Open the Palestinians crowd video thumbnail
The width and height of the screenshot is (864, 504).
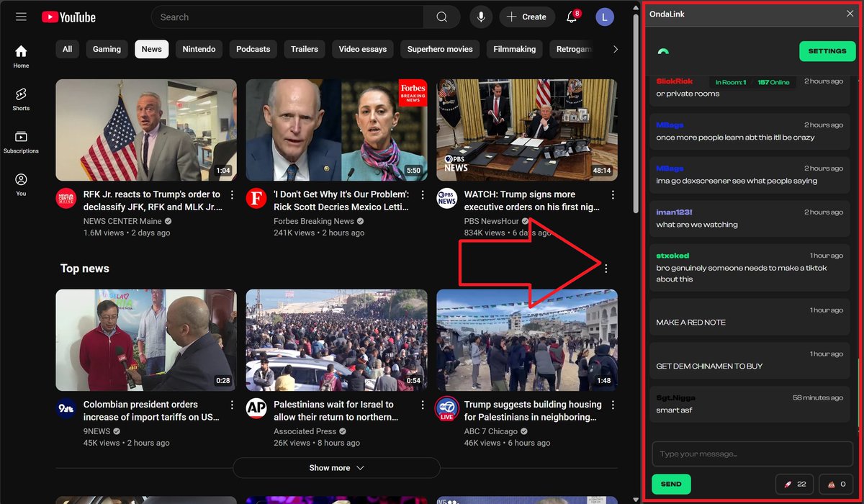(336, 340)
